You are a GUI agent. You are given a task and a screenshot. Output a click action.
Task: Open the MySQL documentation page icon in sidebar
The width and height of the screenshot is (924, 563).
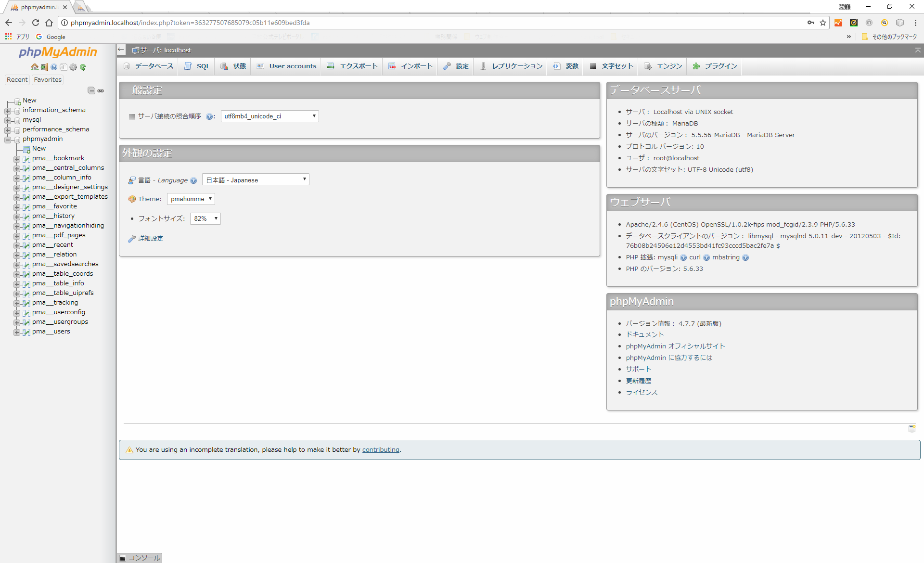coord(63,67)
